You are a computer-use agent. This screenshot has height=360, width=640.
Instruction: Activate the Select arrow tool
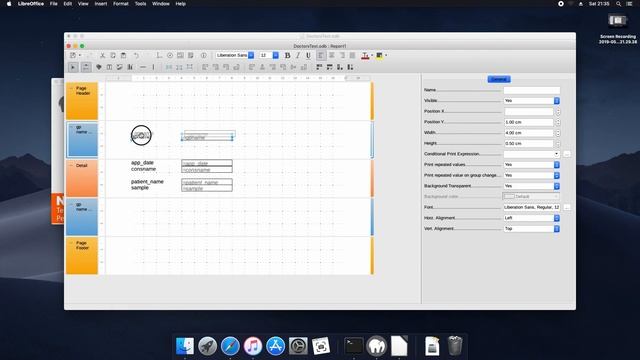point(73,67)
